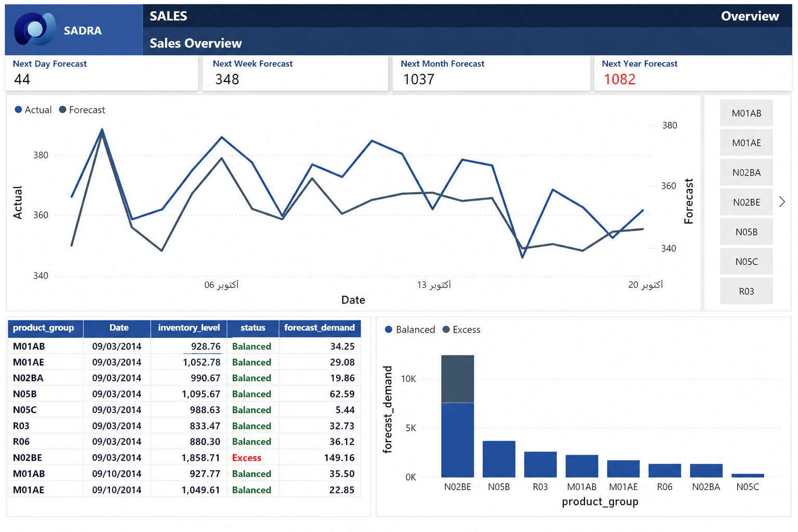Select the inventory value 927.77
This screenshot has height=532, width=798.
(x=205, y=474)
